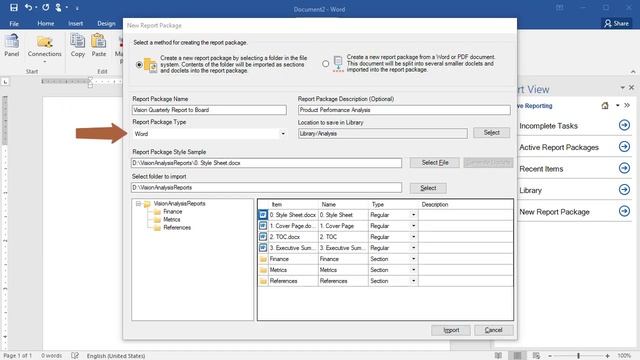
Task: Open the New Report Package arrow icon
Action: (624, 211)
